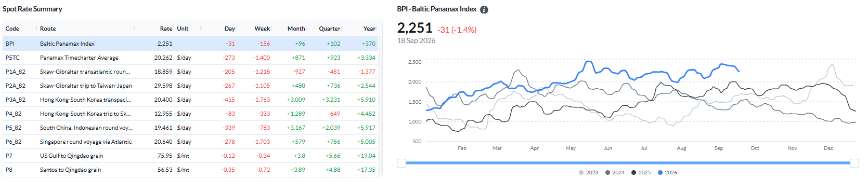Click the left range slider handle
Screen dimensions: 868x193
pos(401,163)
